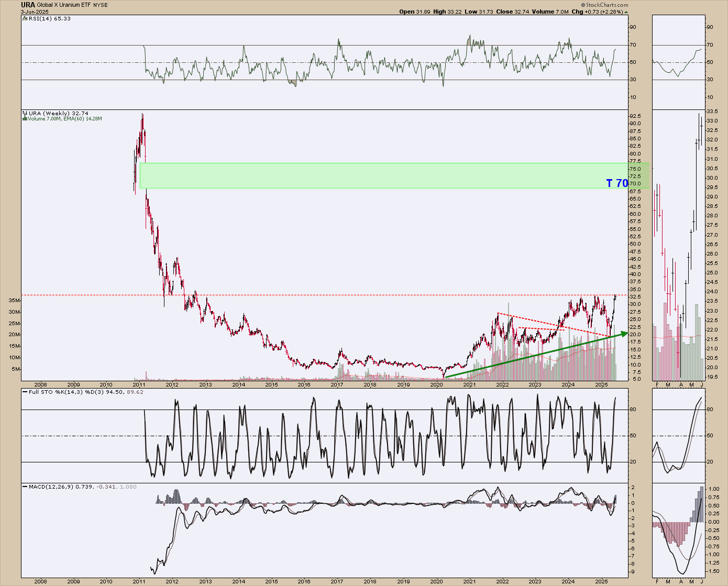Click the 5M label on the volume axis

(16, 369)
